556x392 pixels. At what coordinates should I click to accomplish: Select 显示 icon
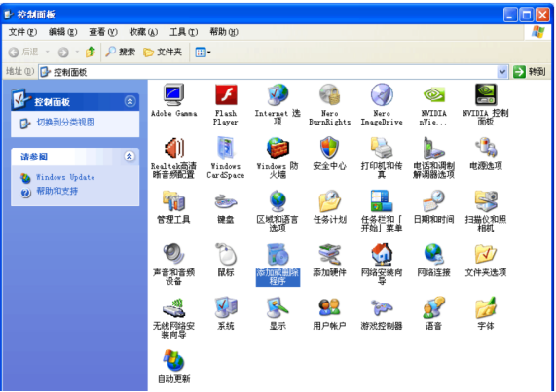pyautogui.click(x=278, y=307)
